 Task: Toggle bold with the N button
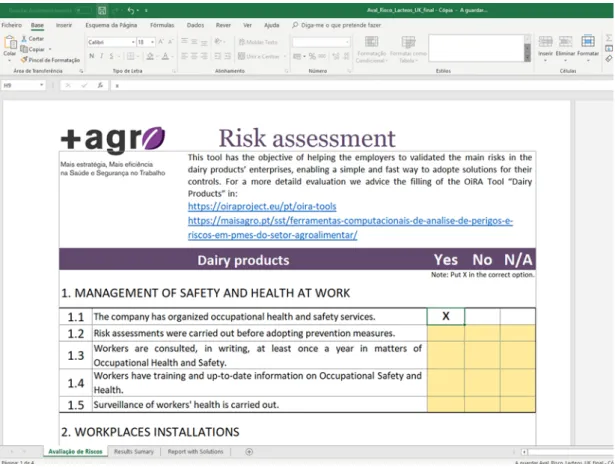pos(91,56)
